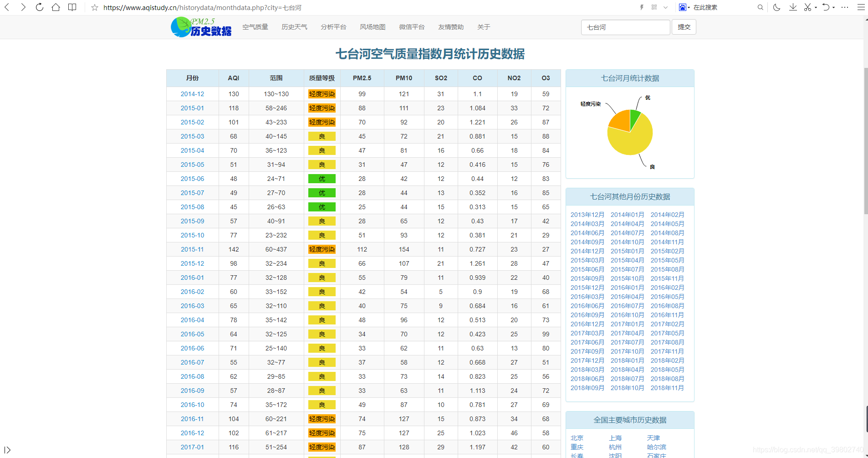Click the sidebar expand icon at bottom left
This screenshot has height=458, width=868.
pyautogui.click(x=7, y=450)
